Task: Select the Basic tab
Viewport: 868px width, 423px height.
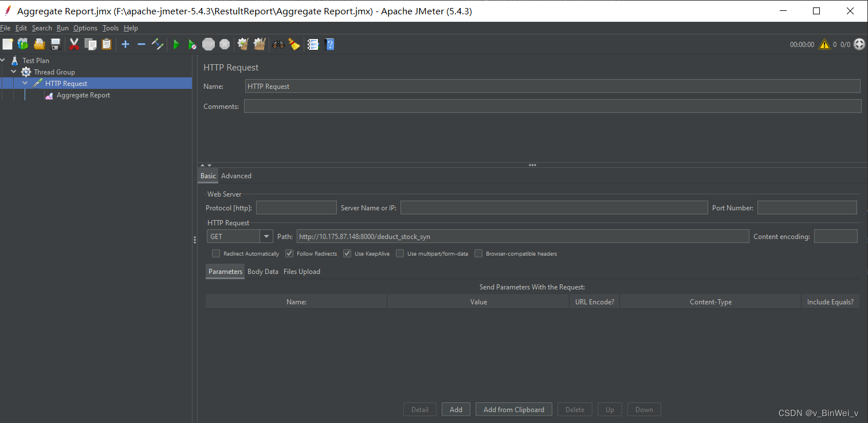Action: 208,176
